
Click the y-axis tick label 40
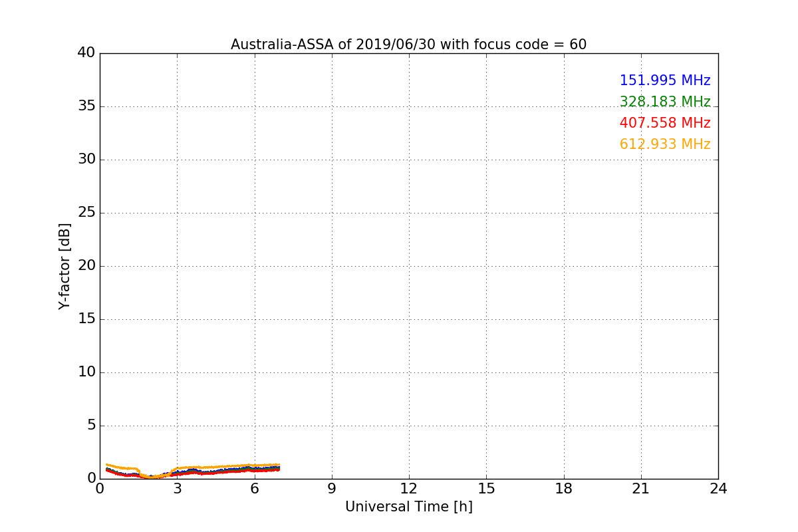[86, 53]
